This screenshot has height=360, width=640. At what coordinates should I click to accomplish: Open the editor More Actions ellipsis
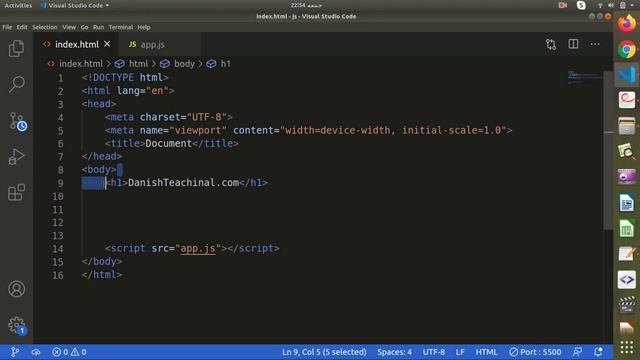[x=595, y=44]
